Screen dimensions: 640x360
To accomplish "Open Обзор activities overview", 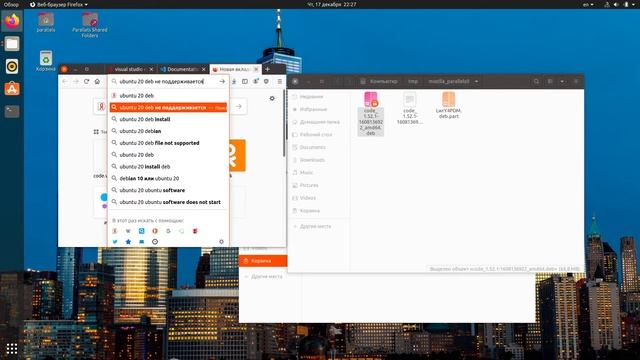I will tap(11, 4).
